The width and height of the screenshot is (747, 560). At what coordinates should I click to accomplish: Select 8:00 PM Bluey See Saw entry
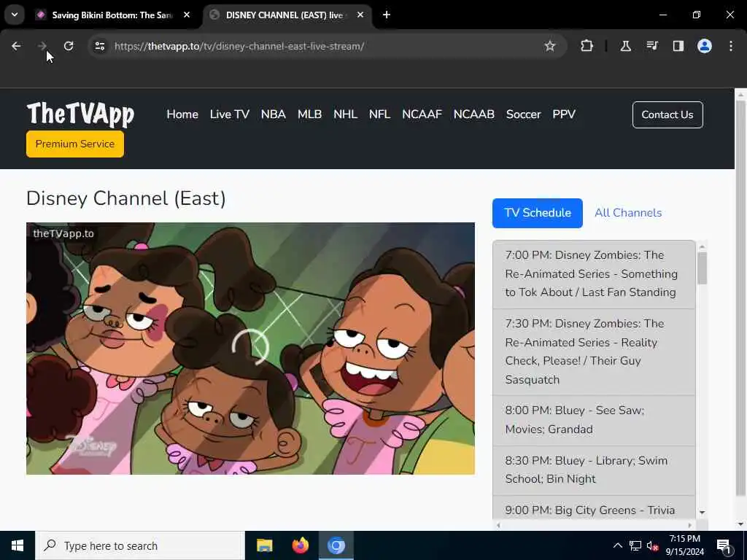point(594,420)
